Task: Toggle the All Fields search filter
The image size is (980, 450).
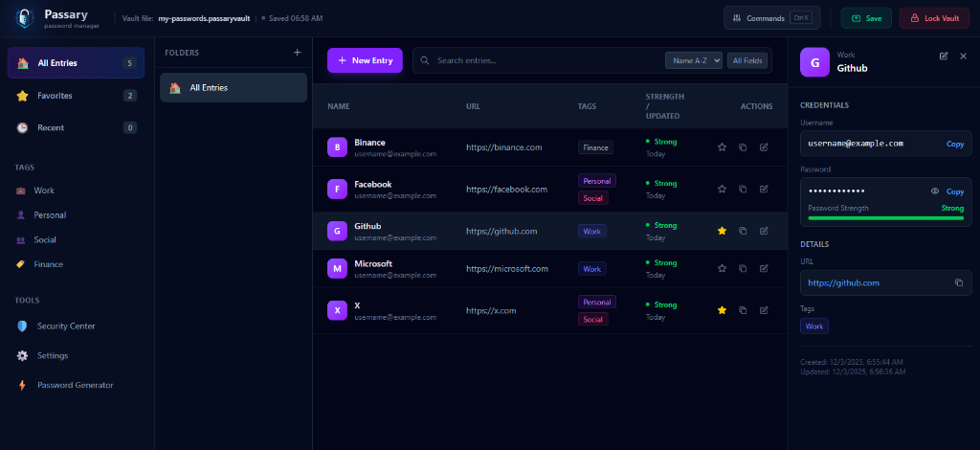Action: [747, 60]
